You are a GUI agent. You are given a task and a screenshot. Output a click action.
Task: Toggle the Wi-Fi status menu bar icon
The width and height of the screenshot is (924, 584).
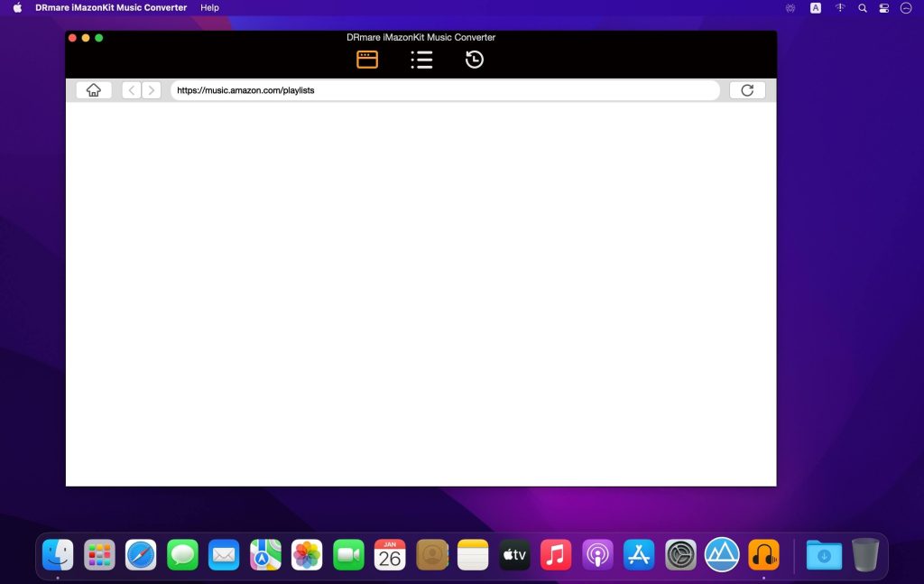(839, 7)
